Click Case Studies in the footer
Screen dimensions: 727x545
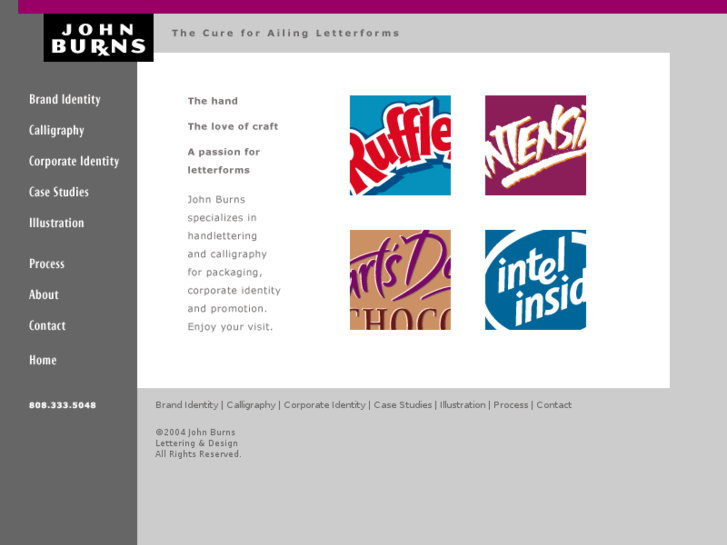point(402,405)
